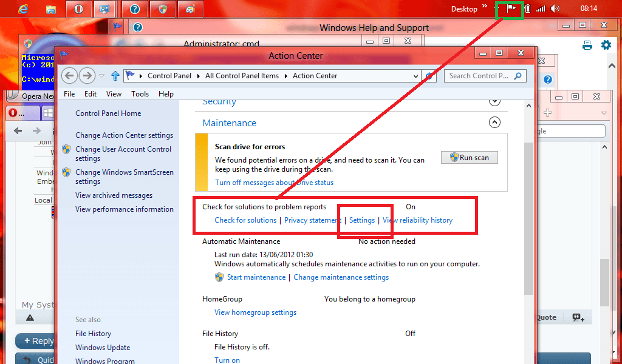Open network signal icon in system tray

541,8
